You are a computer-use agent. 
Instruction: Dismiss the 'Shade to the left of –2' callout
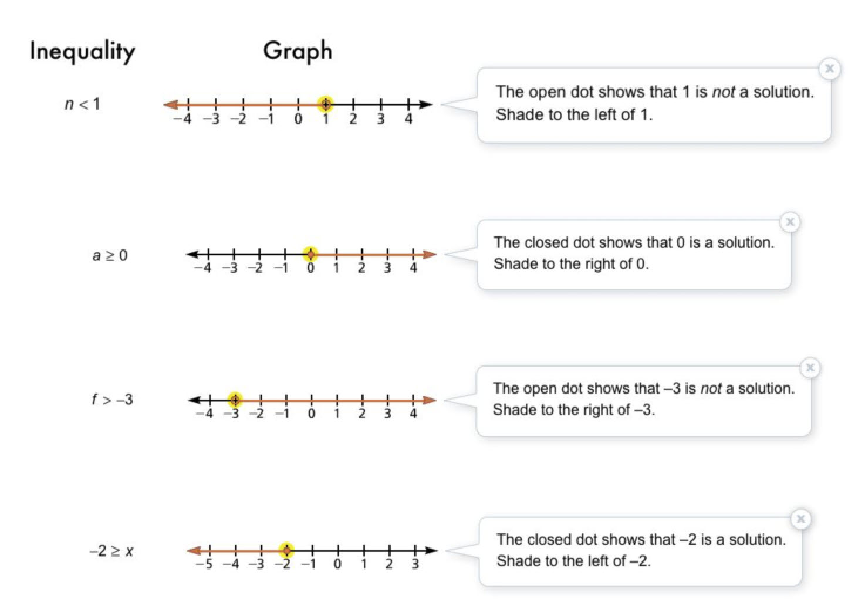800,519
